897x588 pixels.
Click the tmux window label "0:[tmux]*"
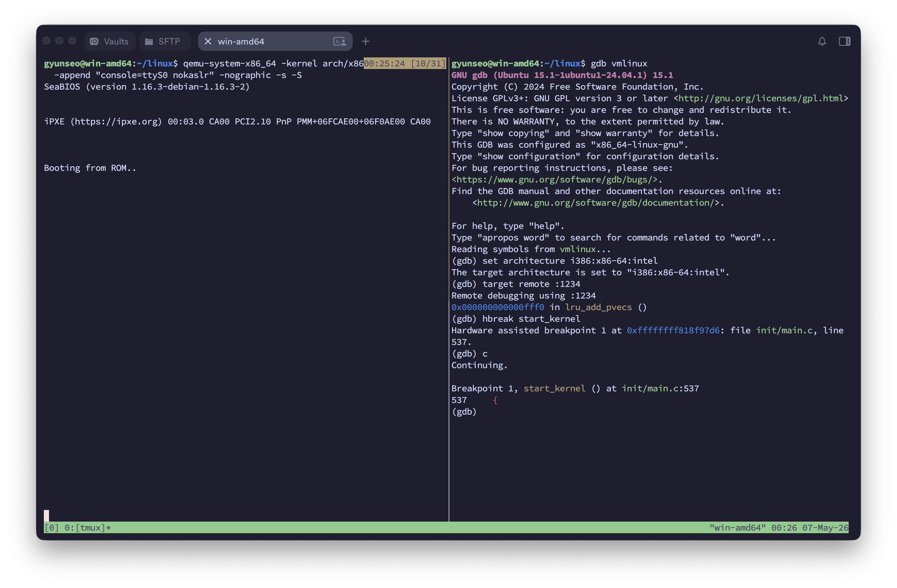coord(88,528)
